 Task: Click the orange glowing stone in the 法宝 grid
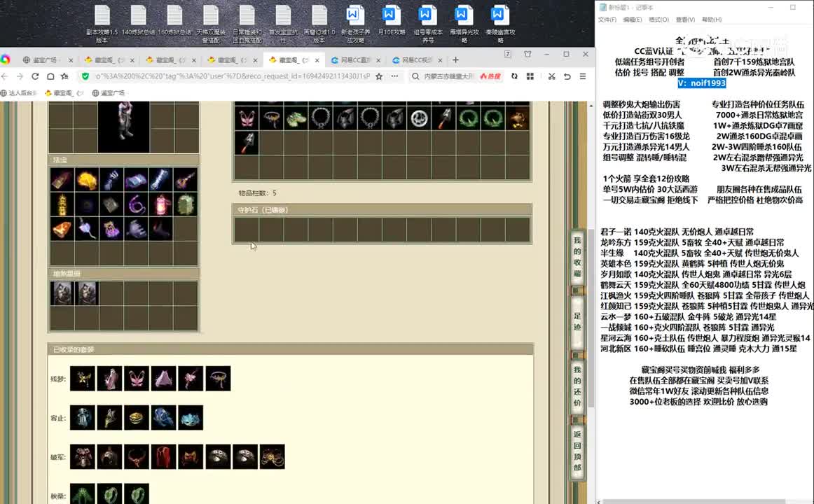[x=62, y=229]
